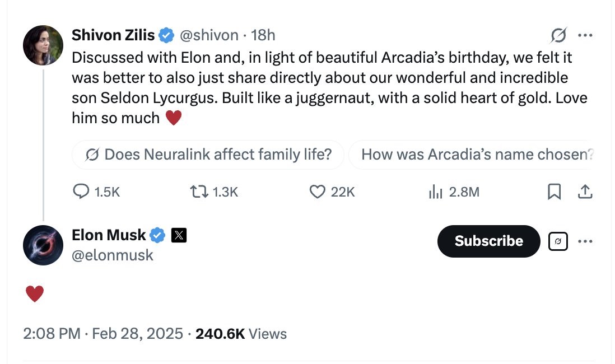Repost Shivon Zilis's post
The height and width of the screenshot is (364, 615).
[x=198, y=192]
